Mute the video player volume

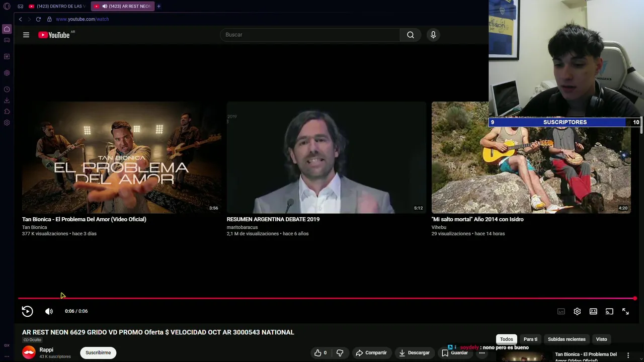[49, 311]
